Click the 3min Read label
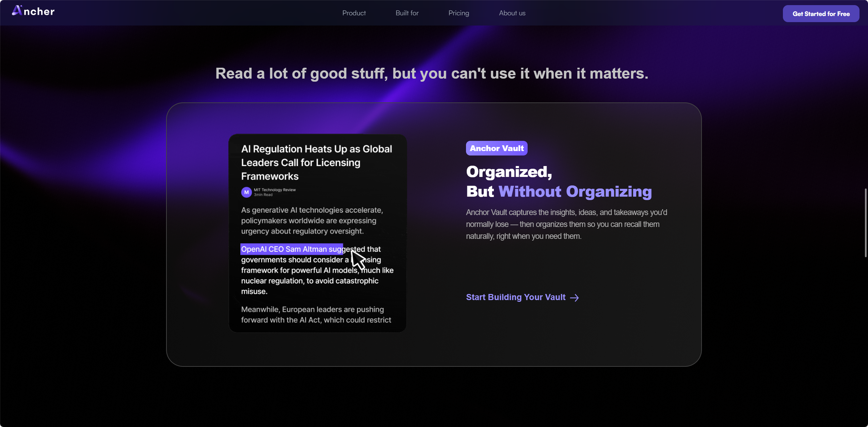Image resolution: width=868 pixels, height=427 pixels. pyautogui.click(x=263, y=195)
